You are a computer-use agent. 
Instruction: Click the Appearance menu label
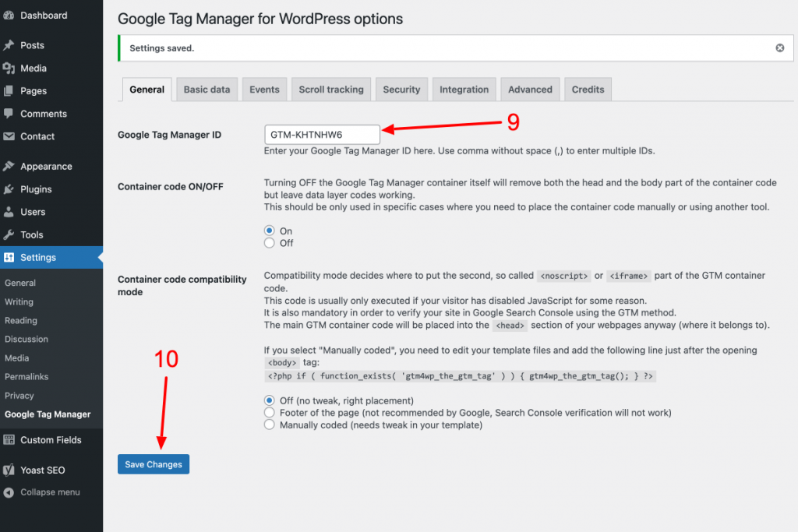[x=46, y=167]
